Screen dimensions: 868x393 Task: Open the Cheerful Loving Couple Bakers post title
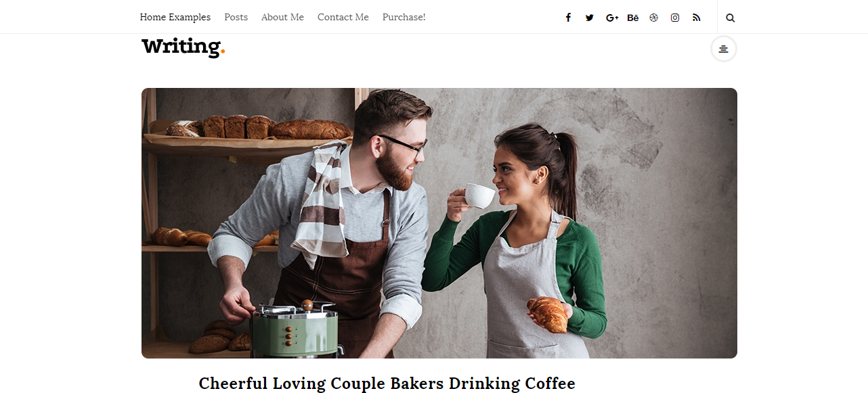coord(387,384)
